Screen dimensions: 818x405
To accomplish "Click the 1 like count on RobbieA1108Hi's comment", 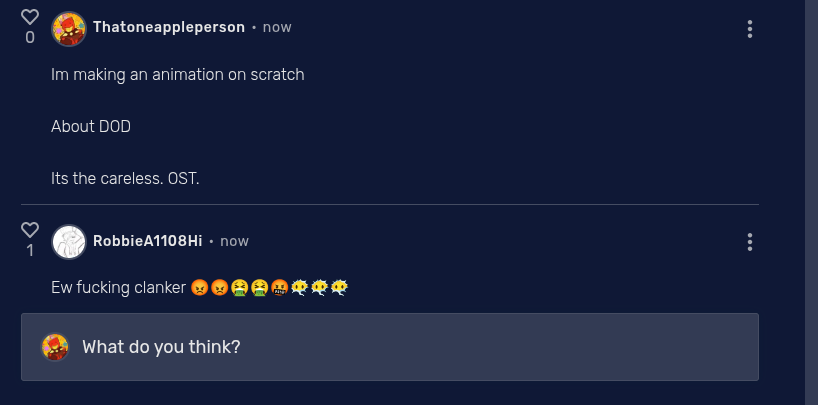I will coord(30,251).
